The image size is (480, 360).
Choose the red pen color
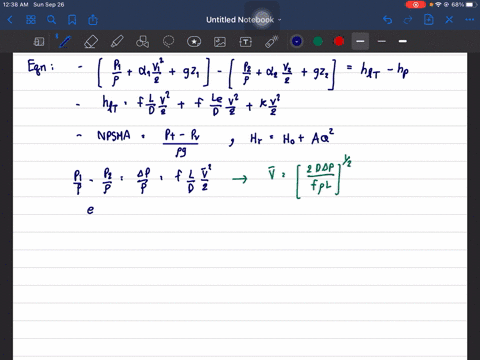339,41
